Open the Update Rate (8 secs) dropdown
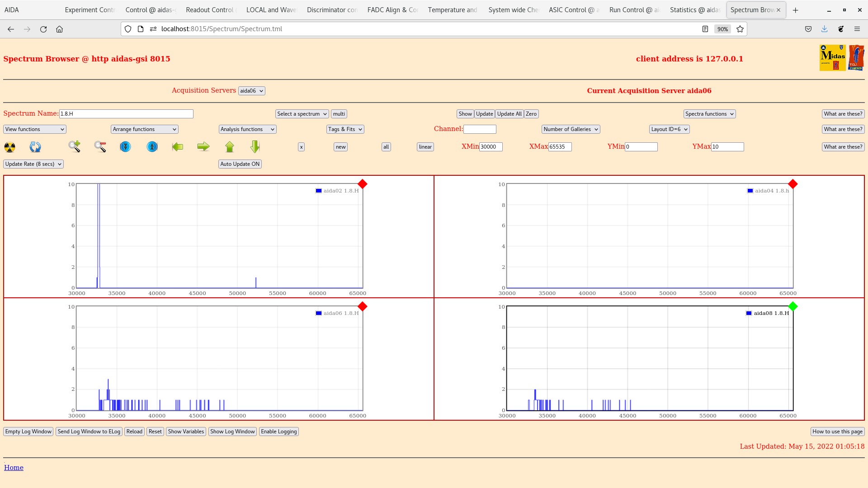 pyautogui.click(x=33, y=164)
